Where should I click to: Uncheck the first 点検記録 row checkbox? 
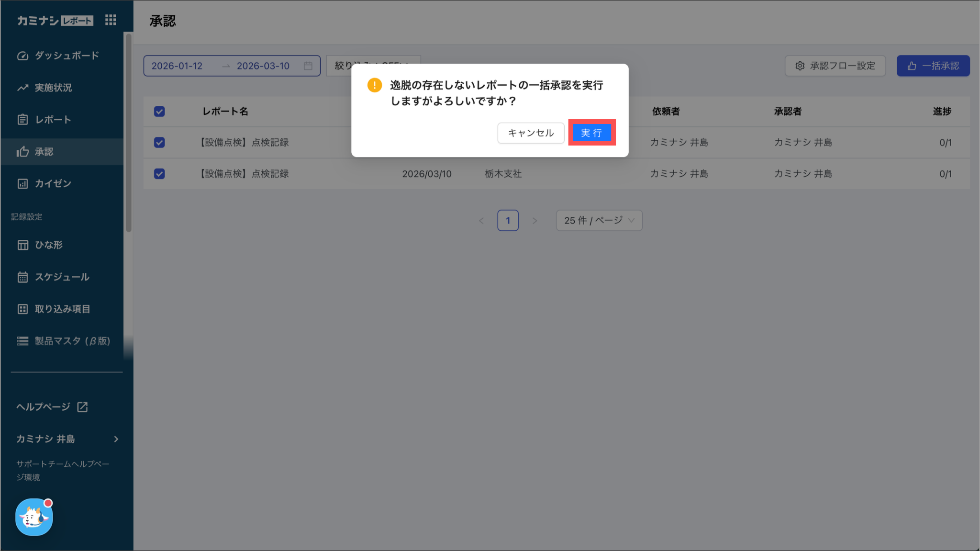159,143
